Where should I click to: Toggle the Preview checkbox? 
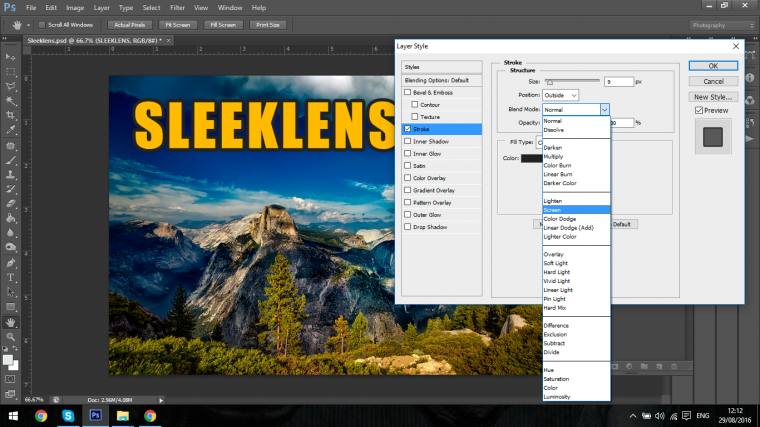699,111
